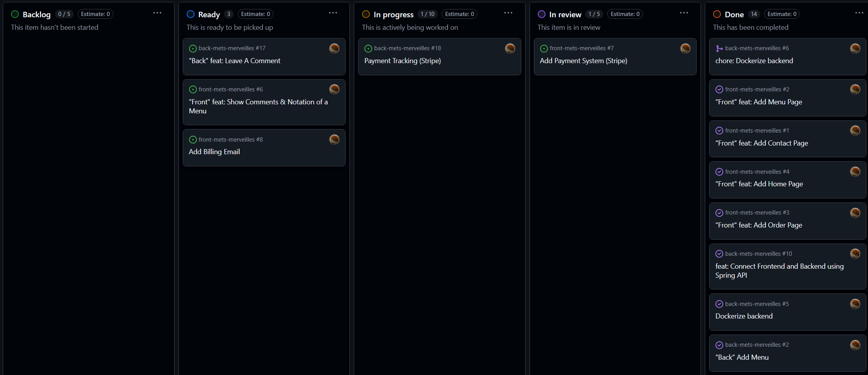Click closed issue icon on front-mets-merveilles #4
868x375 pixels.
click(719, 172)
